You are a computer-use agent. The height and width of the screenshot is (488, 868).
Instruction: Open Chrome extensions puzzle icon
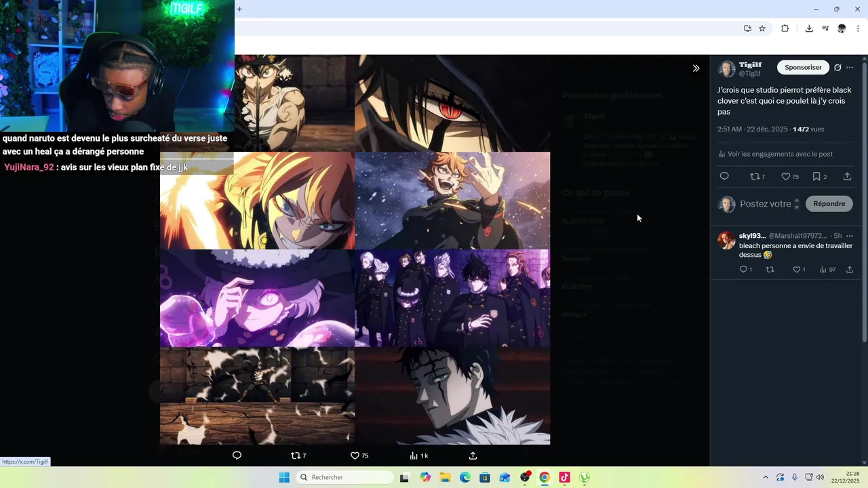(x=785, y=28)
